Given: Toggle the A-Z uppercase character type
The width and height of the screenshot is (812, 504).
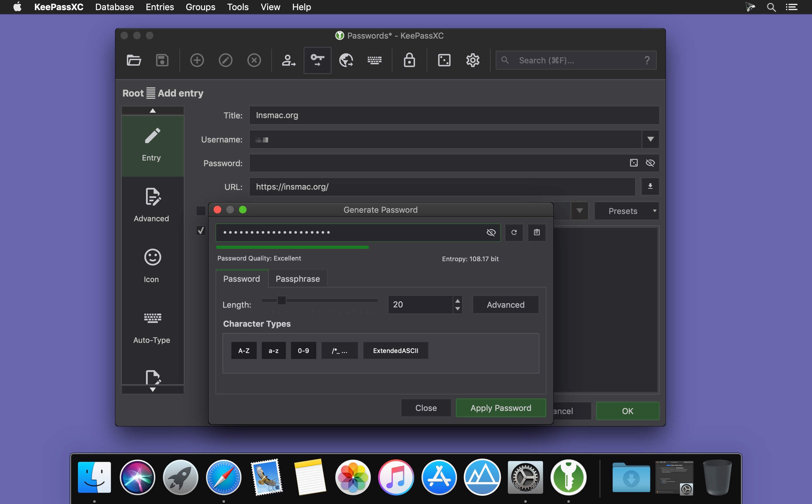Looking at the screenshot, I should (243, 350).
